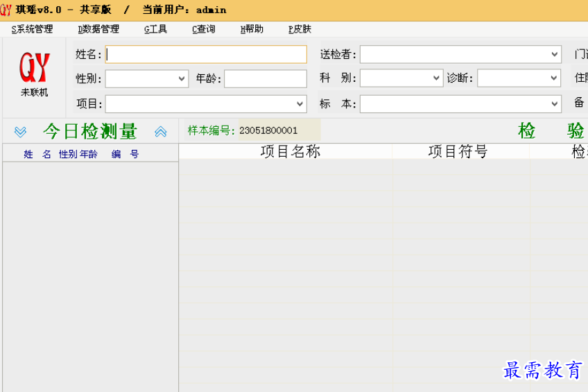
Task: Click the 项目名称 column header
Action: tap(290, 152)
